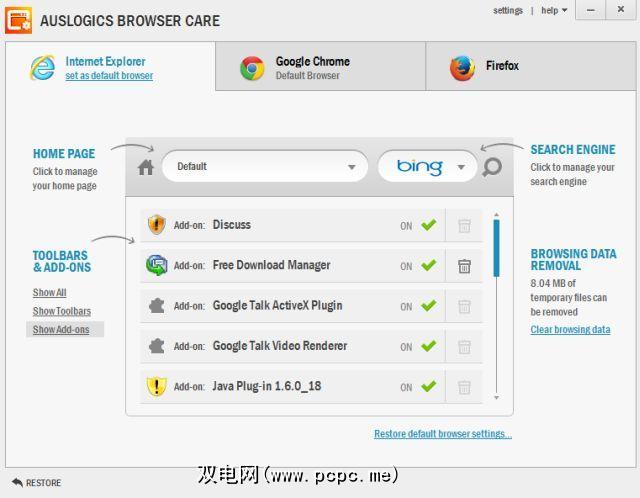Click the Show Toolbars link
Image resolution: width=640 pixels, height=498 pixels.
(x=62, y=311)
